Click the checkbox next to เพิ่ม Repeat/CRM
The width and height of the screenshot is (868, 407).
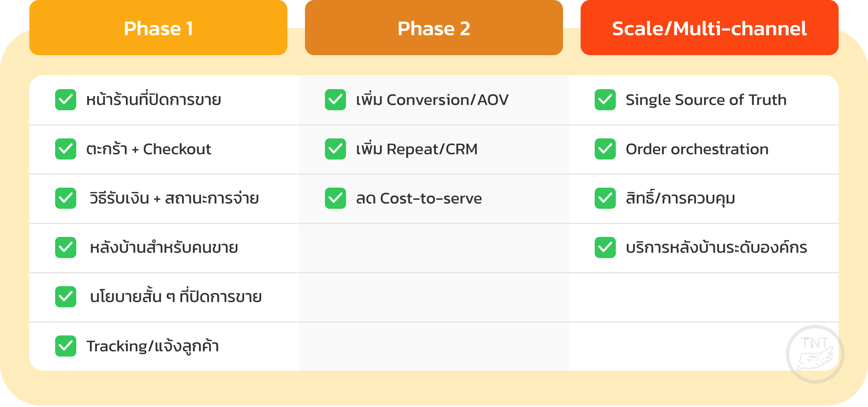[x=335, y=149]
